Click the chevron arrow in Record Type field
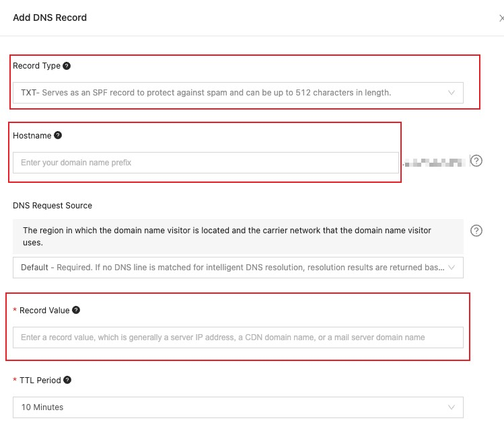The height and width of the screenshot is (439, 504). 452,93
